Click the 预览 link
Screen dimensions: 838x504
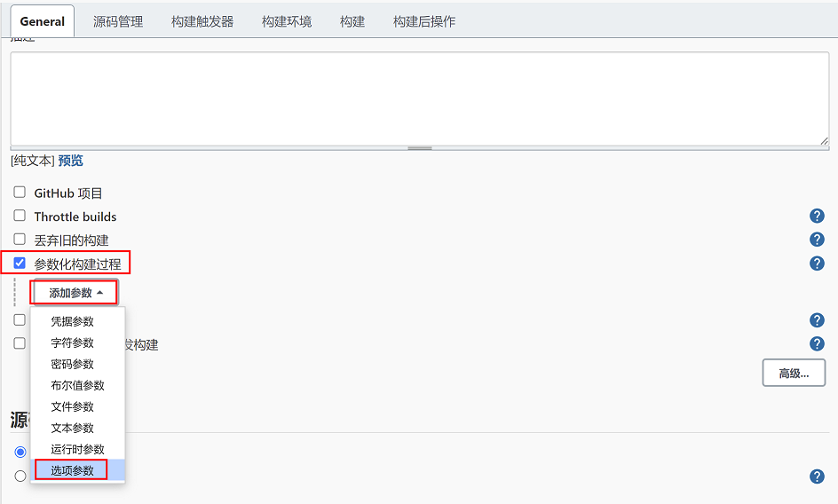(70, 161)
